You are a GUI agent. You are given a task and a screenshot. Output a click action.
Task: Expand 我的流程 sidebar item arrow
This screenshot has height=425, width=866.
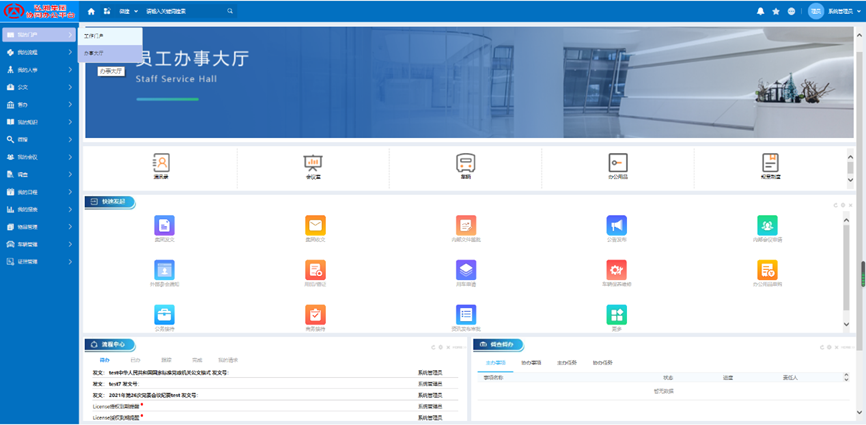pyautogui.click(x=70, y=52)
